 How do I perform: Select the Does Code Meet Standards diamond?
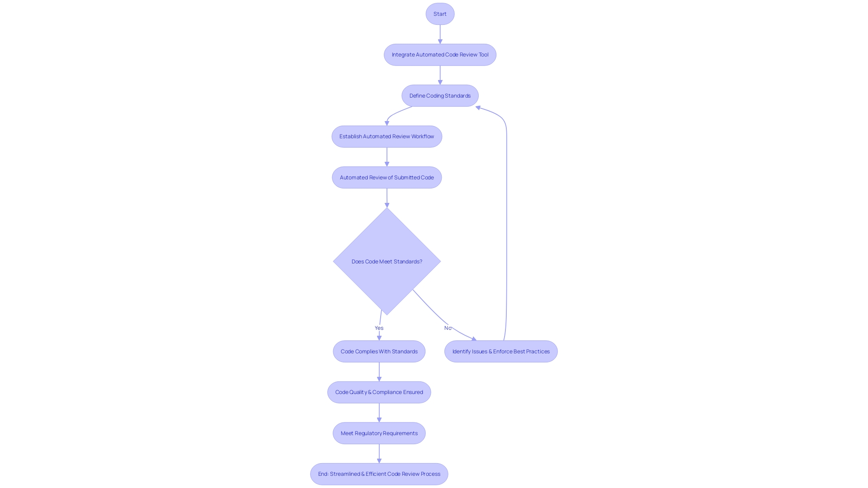coord(387,261)
